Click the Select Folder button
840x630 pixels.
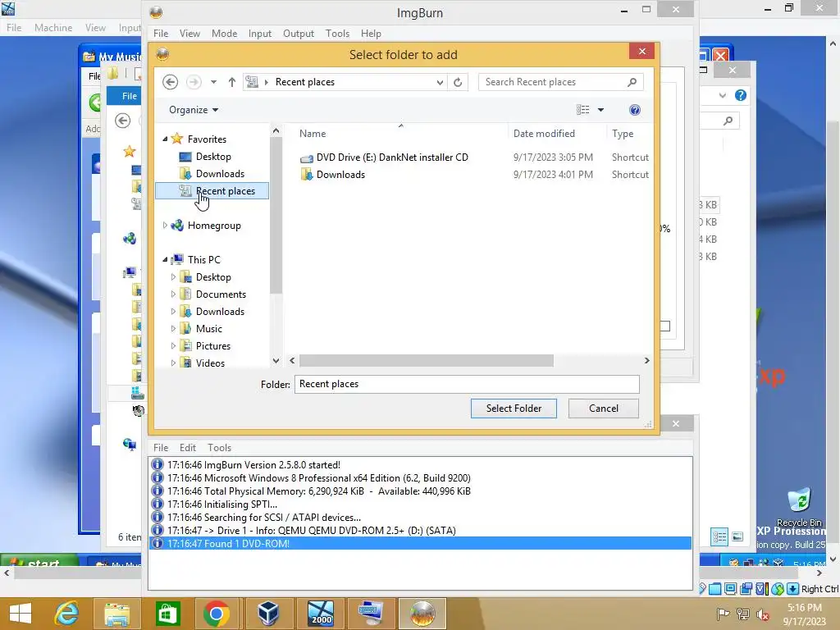pos(514,409)
